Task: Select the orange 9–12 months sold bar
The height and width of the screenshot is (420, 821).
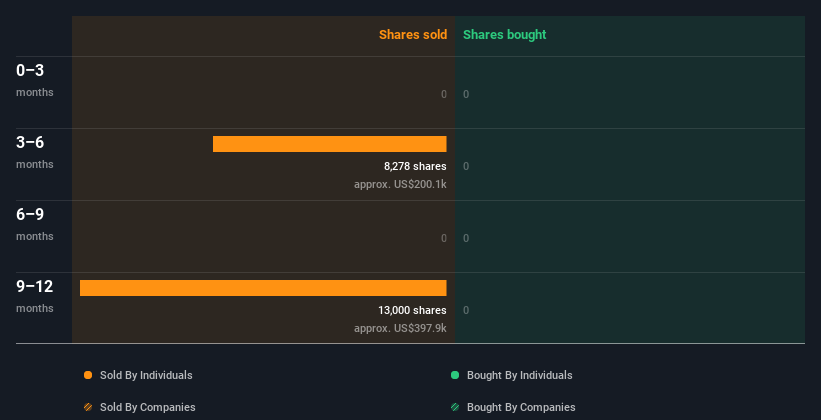Action: (263, 288)
